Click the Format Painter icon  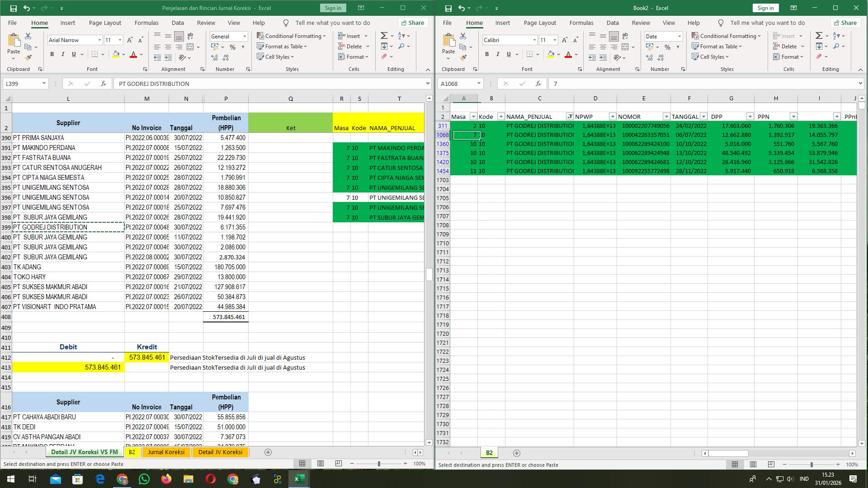28,58
